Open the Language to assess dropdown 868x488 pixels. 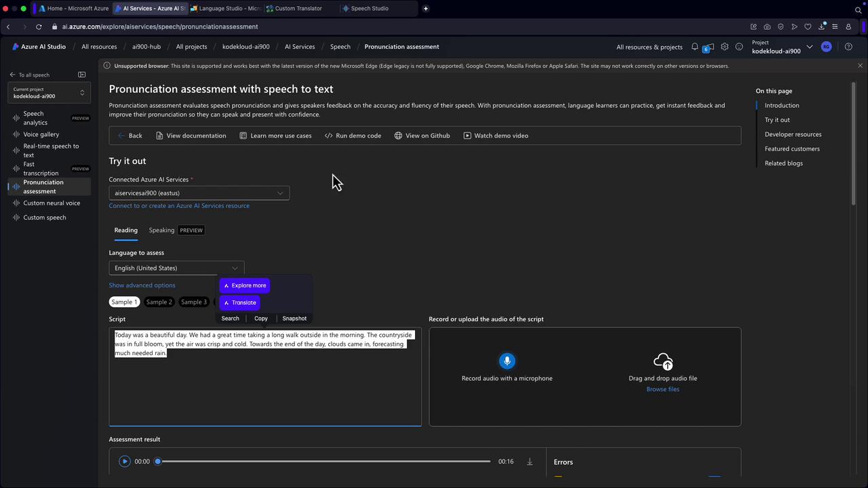[176, 268]
